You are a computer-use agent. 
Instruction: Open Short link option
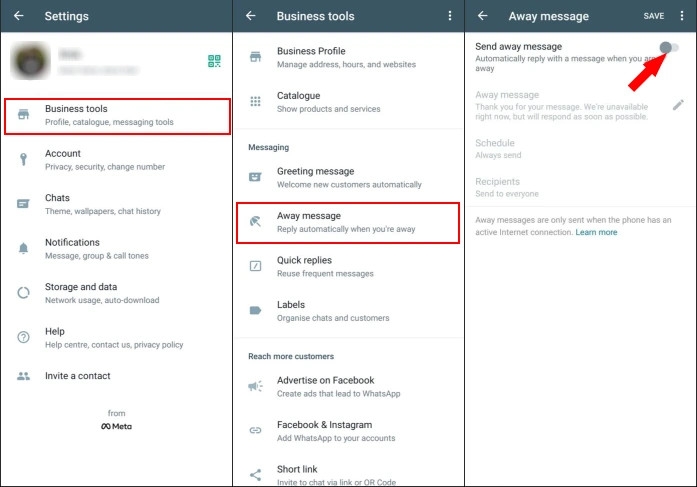[x=348, y=475]
